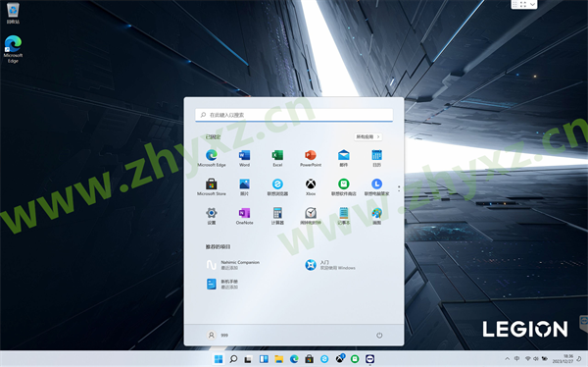Show hidden tray icons chevron
Viewport: 588px width, 367px height.
coord(507,359)
